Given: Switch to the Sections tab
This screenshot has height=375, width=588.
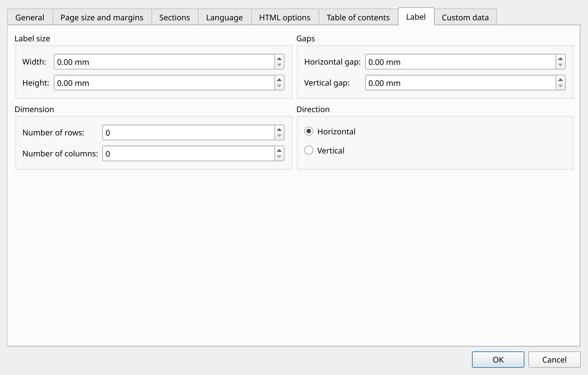Looking at the screenshot, I should pyautogui.click(x=175, y=17).
